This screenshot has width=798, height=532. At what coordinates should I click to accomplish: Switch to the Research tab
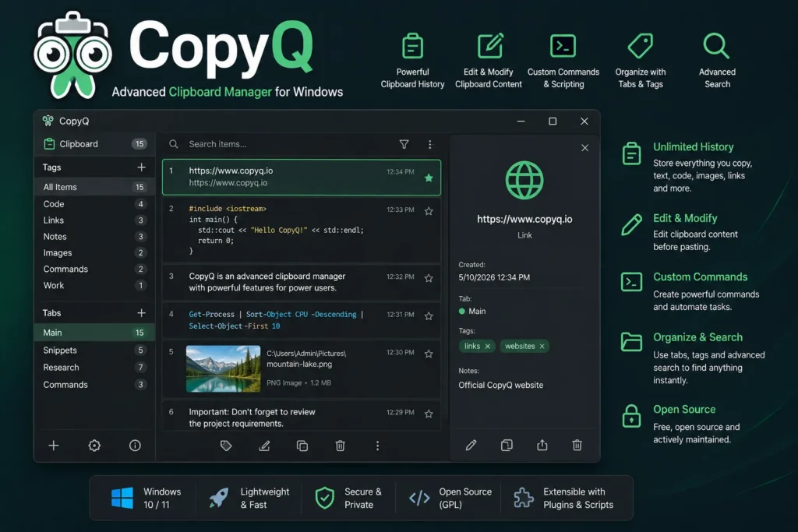(94, 367)
